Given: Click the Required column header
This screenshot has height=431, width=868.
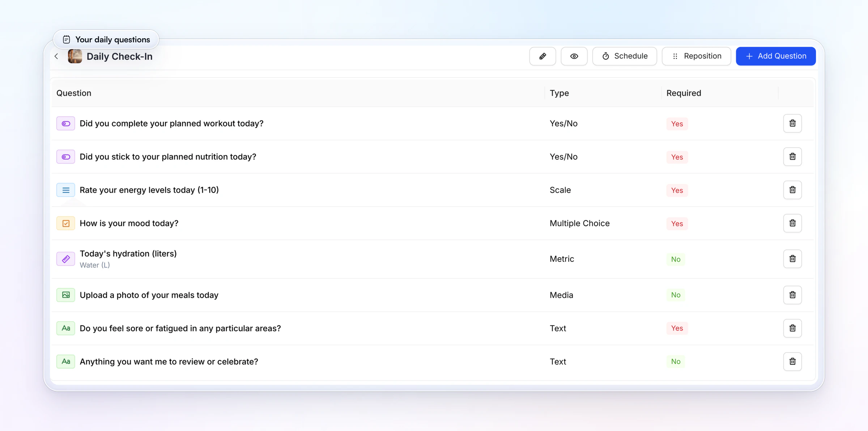Looking at the screenshot, I should [x=684, y=93].
